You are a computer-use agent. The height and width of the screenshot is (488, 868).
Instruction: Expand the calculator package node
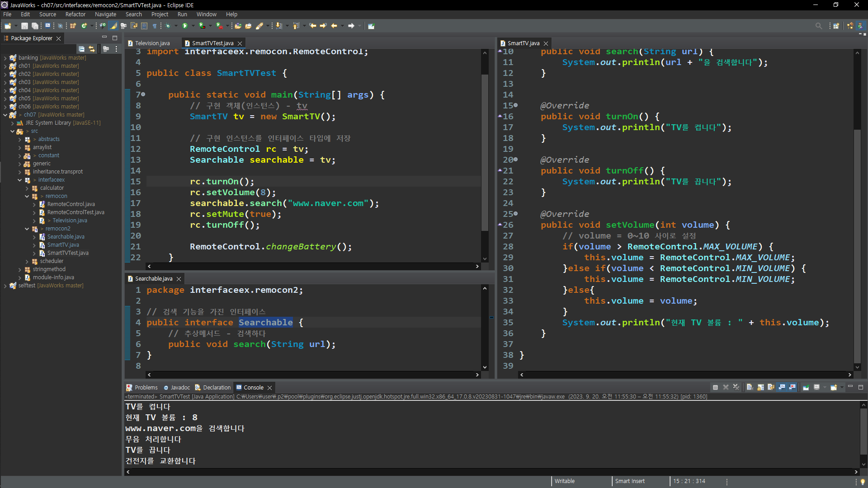tap(27, 188)
